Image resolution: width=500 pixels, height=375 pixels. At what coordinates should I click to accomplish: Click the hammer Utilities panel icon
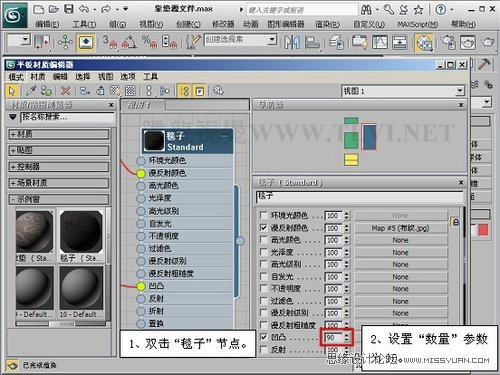point(484,64)
